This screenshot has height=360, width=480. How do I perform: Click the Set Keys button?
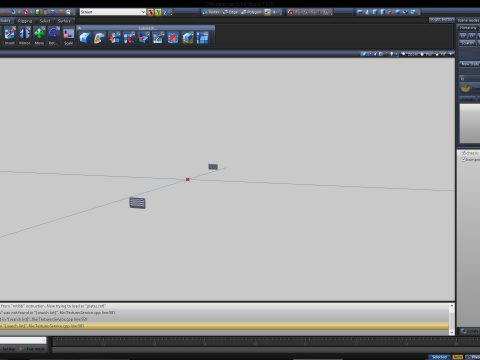pyautogui.click(x=9, y=349)
